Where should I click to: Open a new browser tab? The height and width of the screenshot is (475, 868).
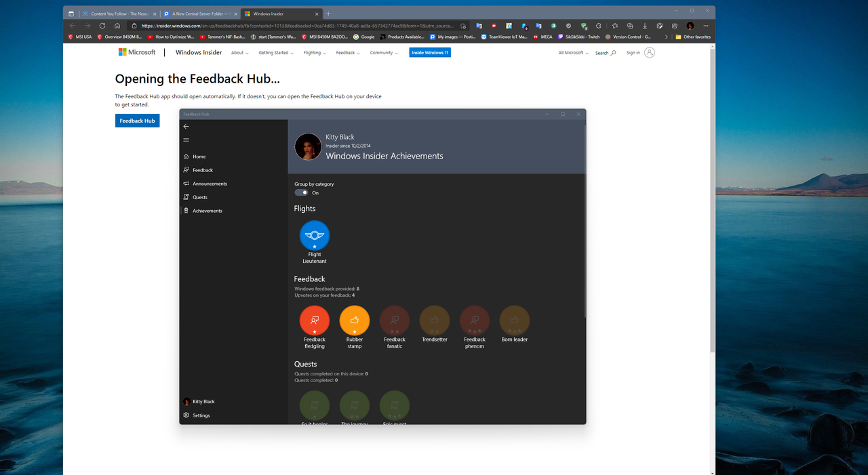point(328,14)
